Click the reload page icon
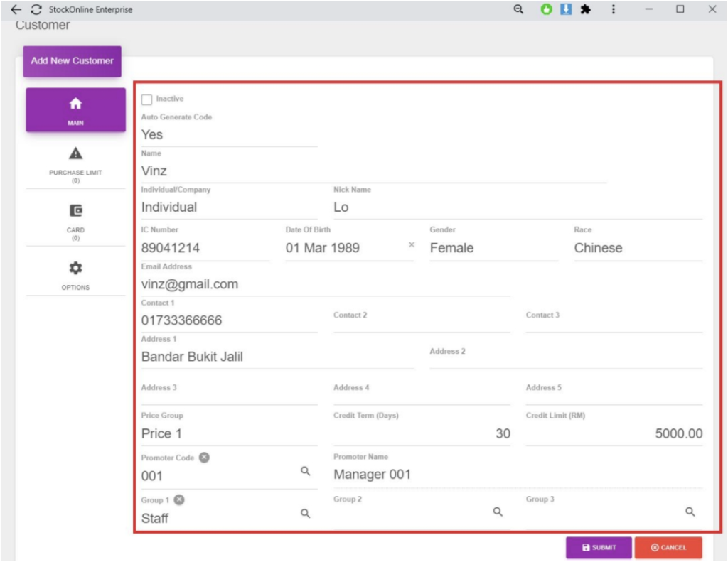Screen dimensions: 728x562 (36, 10)
